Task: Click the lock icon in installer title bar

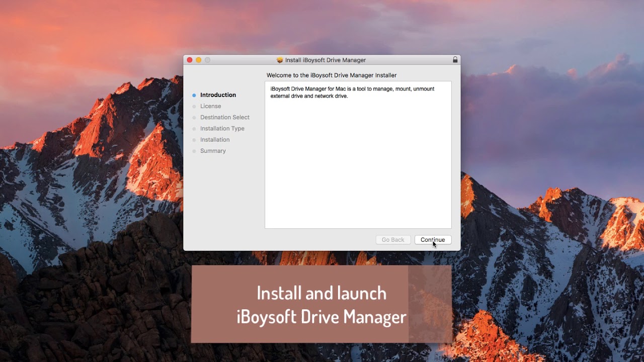Action: [455, 60]
